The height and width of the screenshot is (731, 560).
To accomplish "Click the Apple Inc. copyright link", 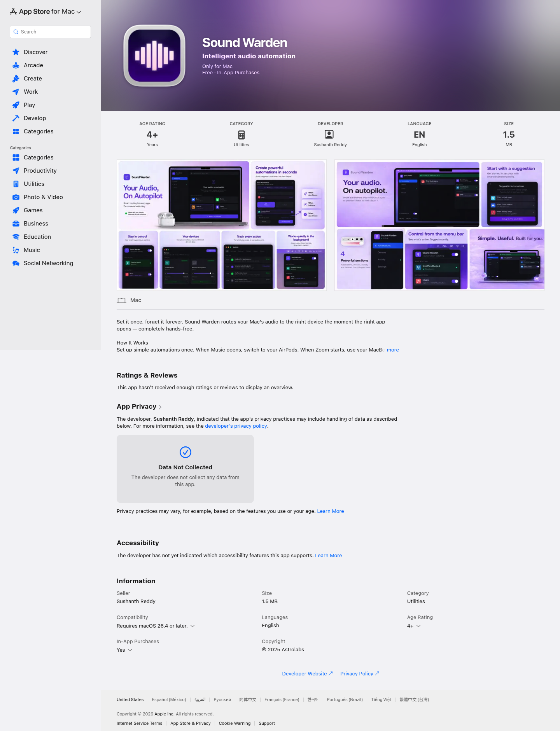I will coord(164,714).
